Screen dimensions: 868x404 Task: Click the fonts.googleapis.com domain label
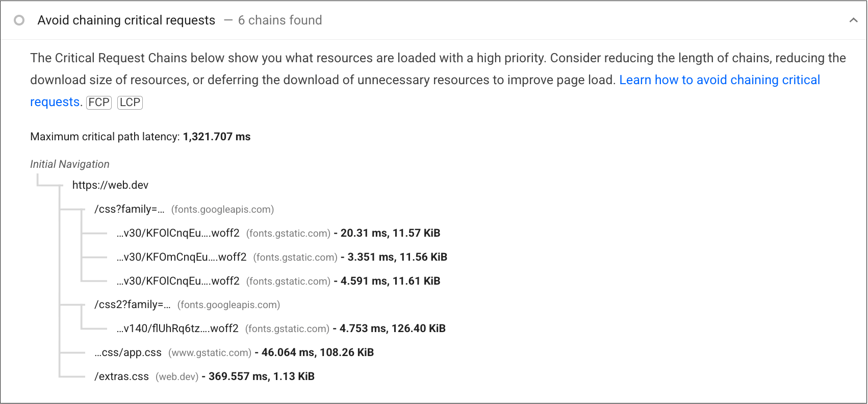222,209
